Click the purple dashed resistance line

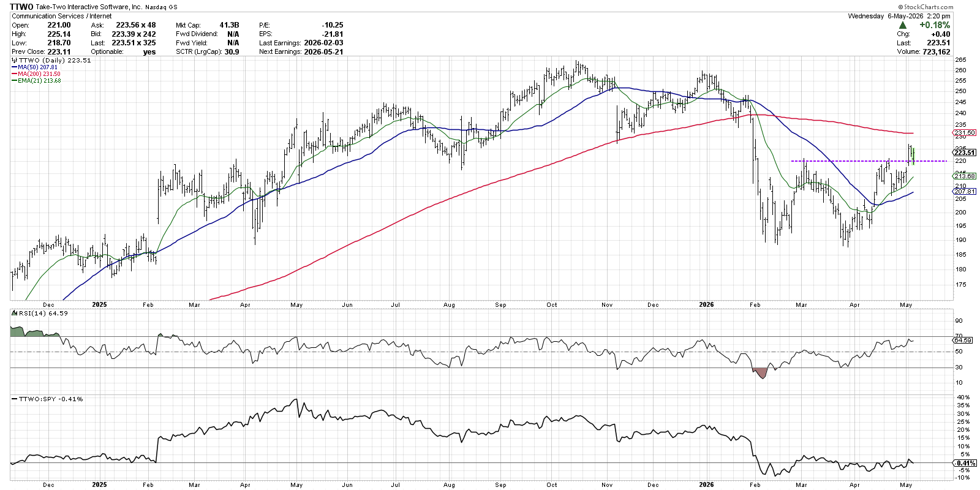point(869,161)
